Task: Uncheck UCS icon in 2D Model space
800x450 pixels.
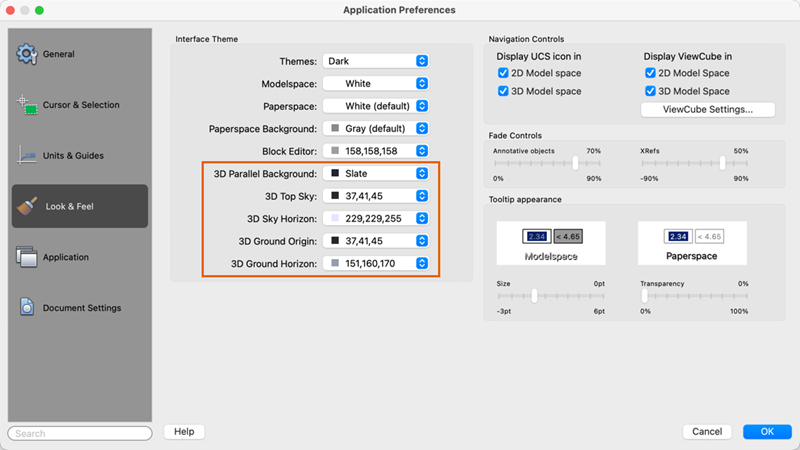Action: click(504, 73)
